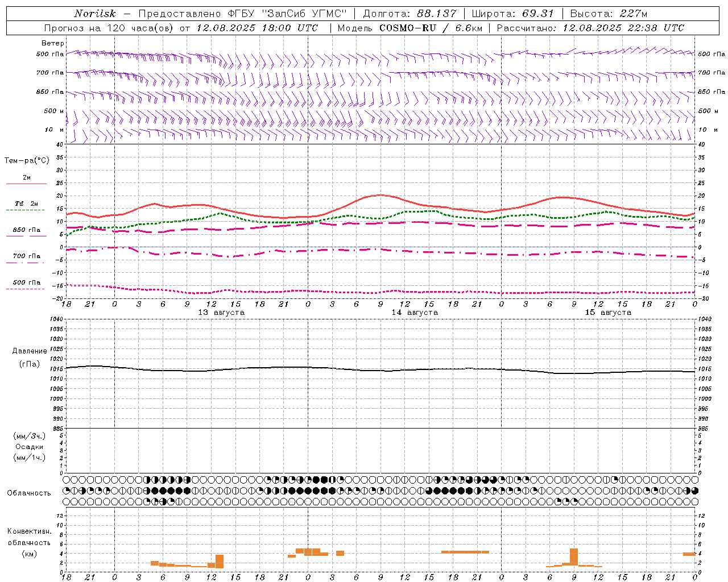Screen dimensions: 728x582
Task: Click the Рассчитано: 12.08.2025 22:38 UTC timestamp
Action: point(590,28)
